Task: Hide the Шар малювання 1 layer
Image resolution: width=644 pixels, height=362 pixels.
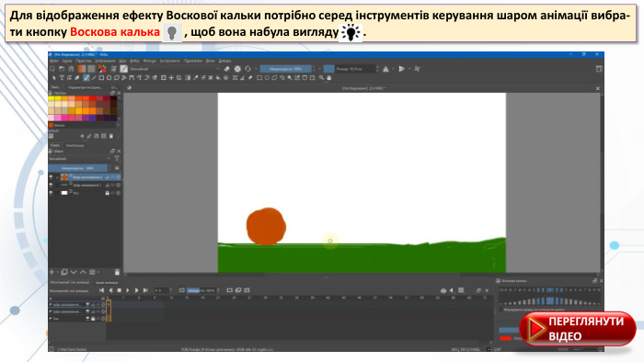Action: point(52,185)
